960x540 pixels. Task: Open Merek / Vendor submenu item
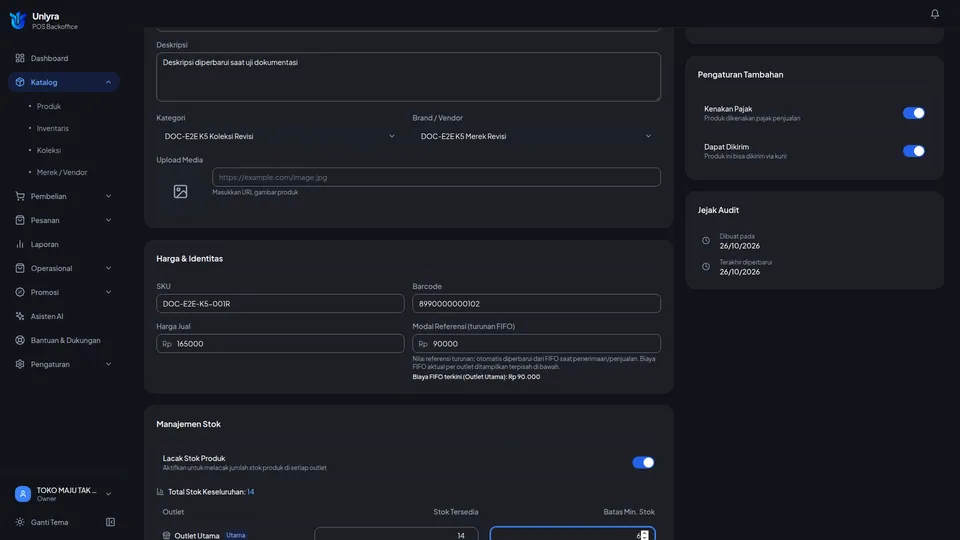coord(64,172)
